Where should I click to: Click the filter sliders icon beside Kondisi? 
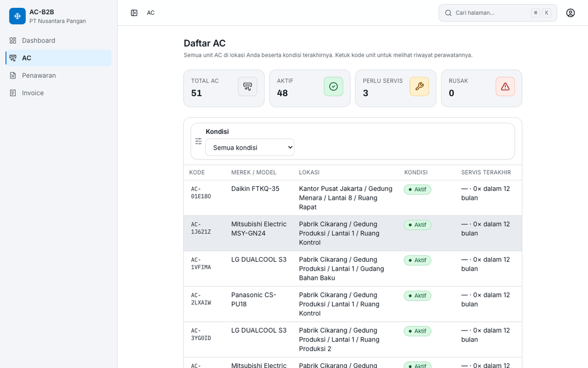[198, 141]
